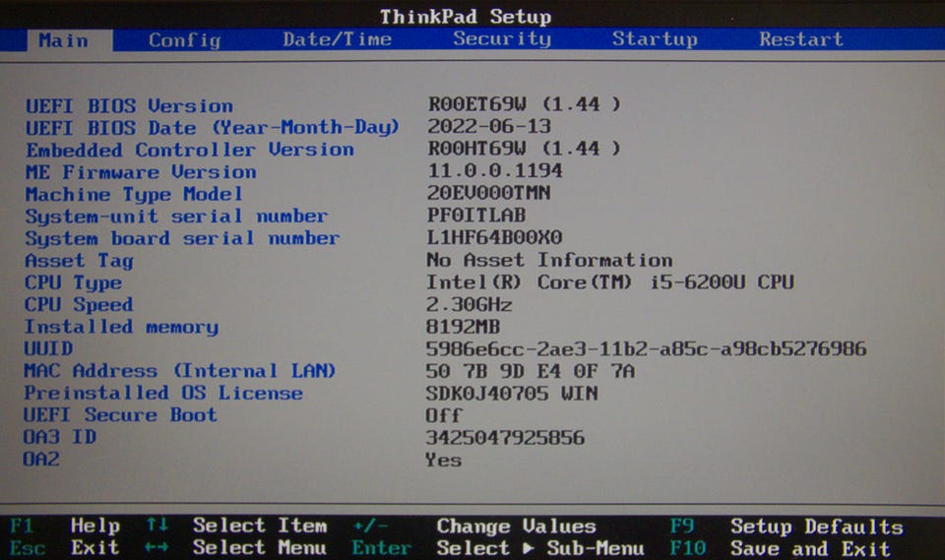945x560 pixels.
Task: Select the UEFI BIOS Version label
Action: pos(129,106)
